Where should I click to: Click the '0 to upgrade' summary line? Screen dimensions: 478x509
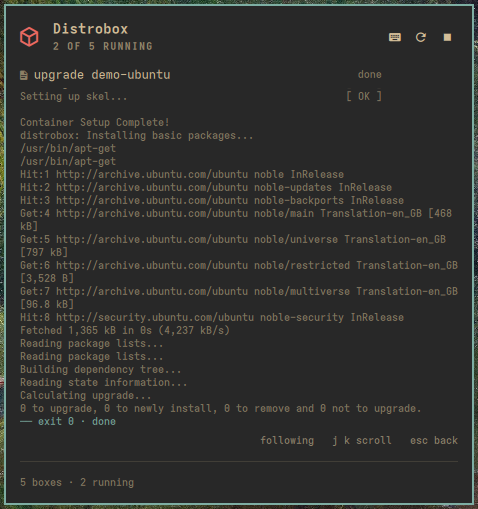[x=221, y=408]
